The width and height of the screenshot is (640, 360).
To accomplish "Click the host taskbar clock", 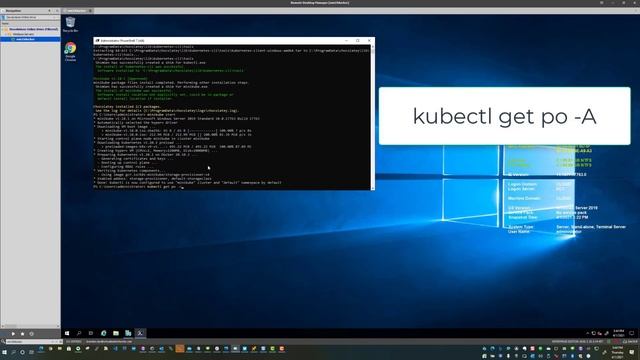I will [618, 352].
